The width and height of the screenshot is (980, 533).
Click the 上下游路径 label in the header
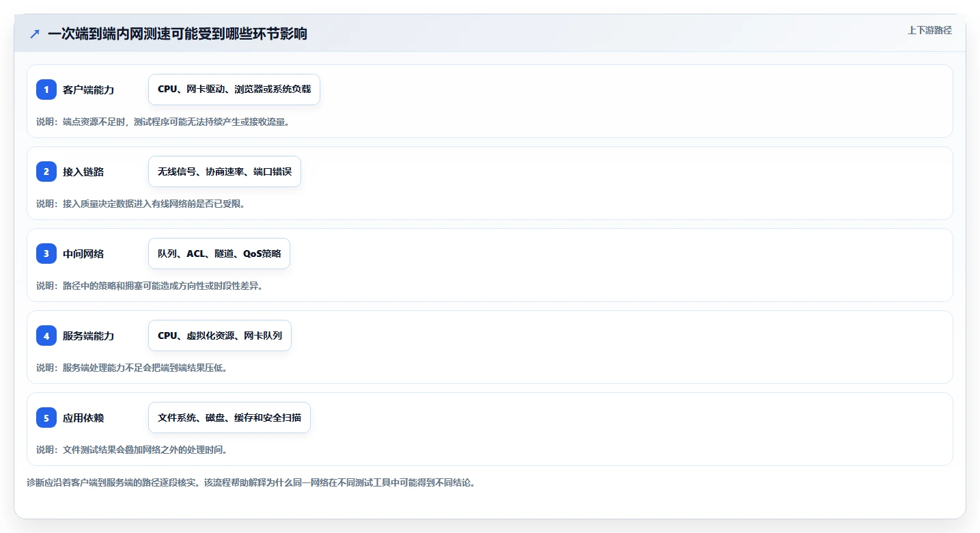929,30
